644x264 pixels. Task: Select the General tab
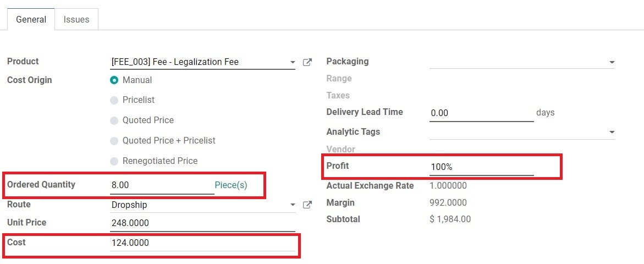click(x=31, y=19)
